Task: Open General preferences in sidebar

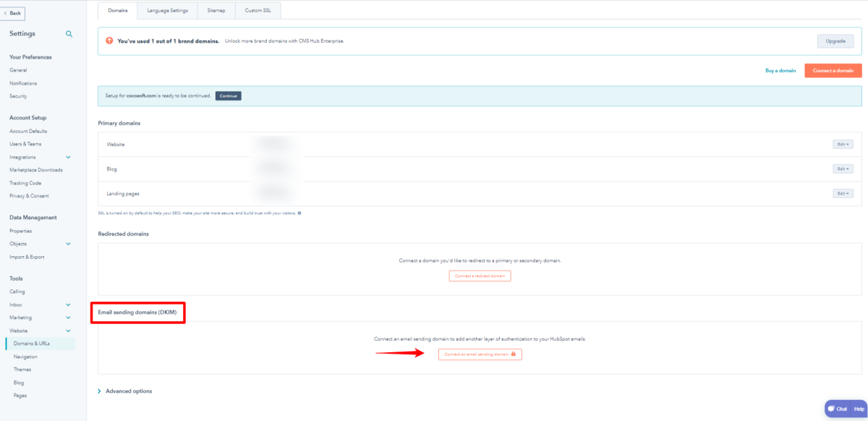Action: click(18, 70)
